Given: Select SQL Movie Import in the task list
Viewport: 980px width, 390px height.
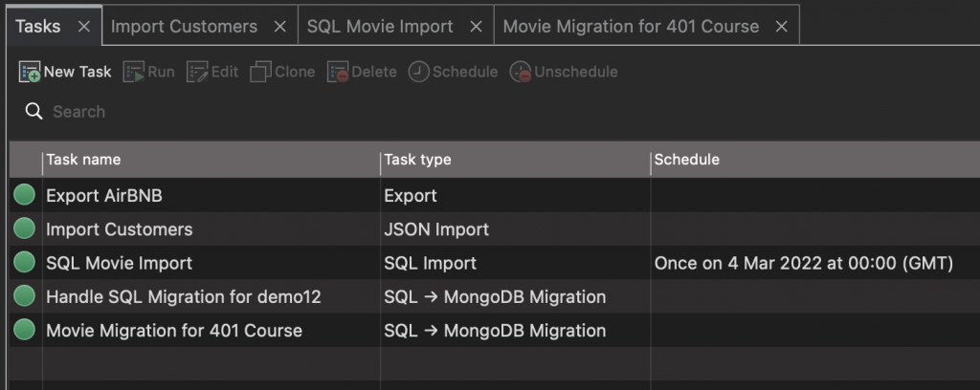Looking at the screenshot, I should click(x=120, y=263).
